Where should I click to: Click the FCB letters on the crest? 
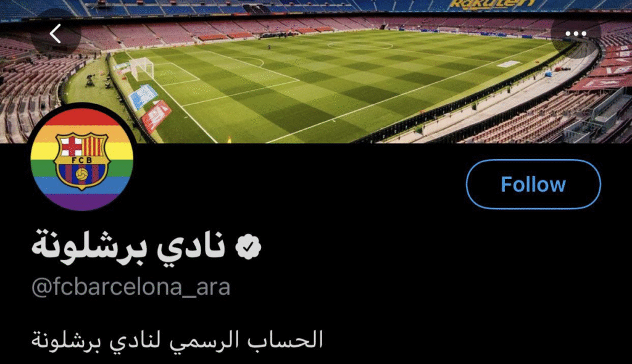click(82, 160)
